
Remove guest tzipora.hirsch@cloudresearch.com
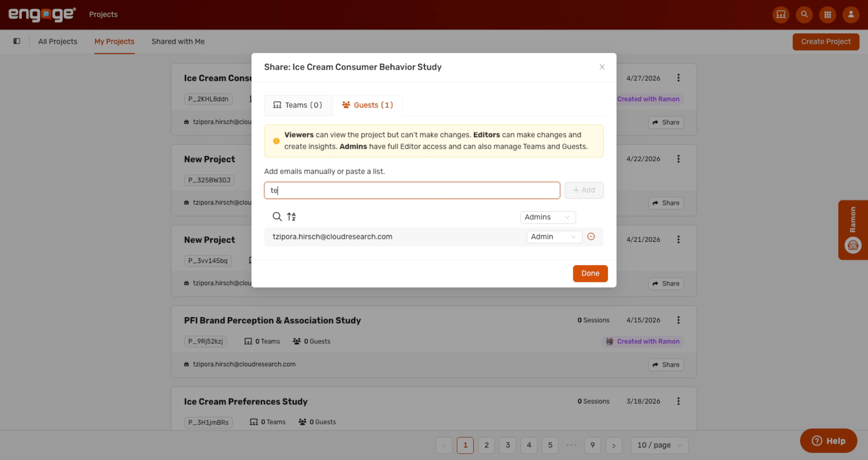click(591, 236)
